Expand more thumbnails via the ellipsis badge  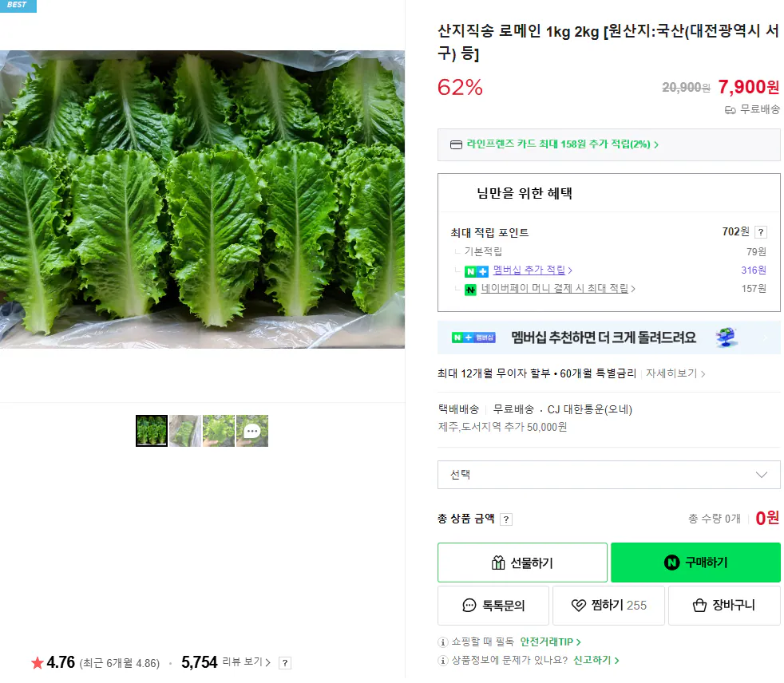(x=252, y=431)
